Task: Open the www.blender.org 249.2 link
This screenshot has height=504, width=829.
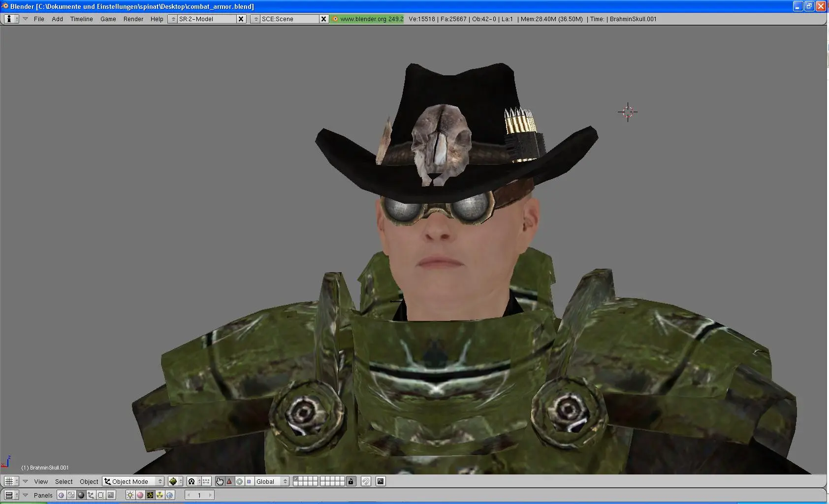Action: tap(367, 19)
